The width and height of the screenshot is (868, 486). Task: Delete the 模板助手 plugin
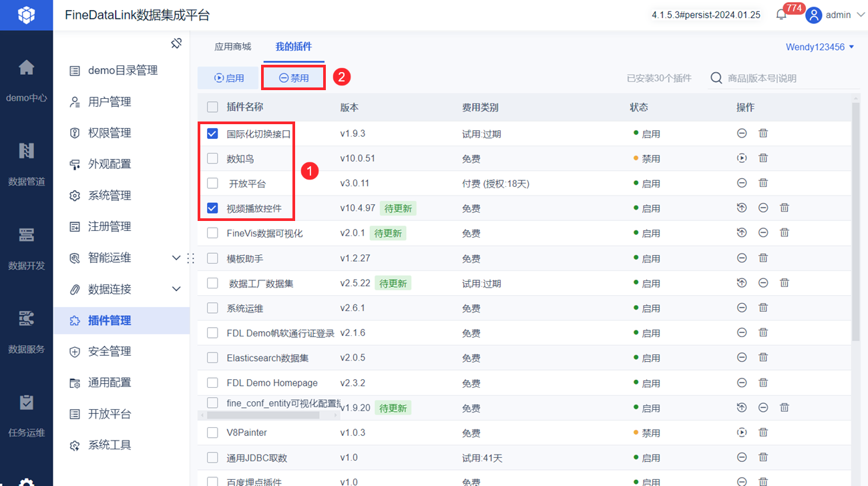[763, 258]
